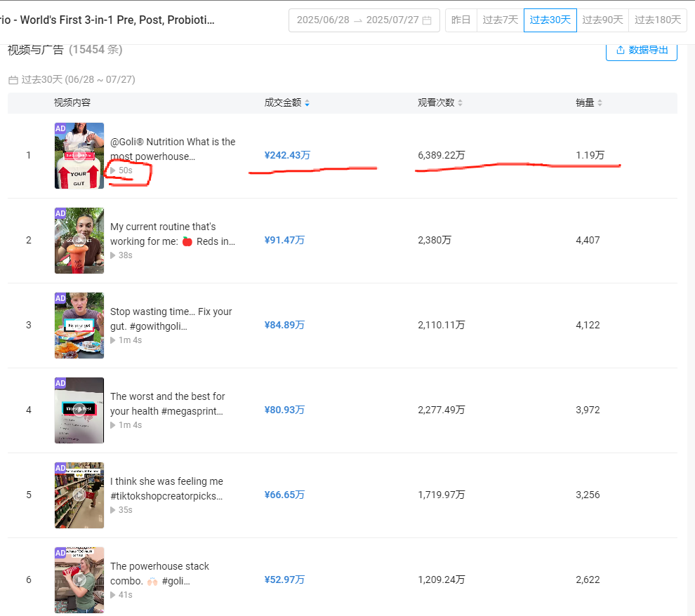Select the 过去7天 time range tab
The image size is (695, 616).
click(x=501, y=20)
